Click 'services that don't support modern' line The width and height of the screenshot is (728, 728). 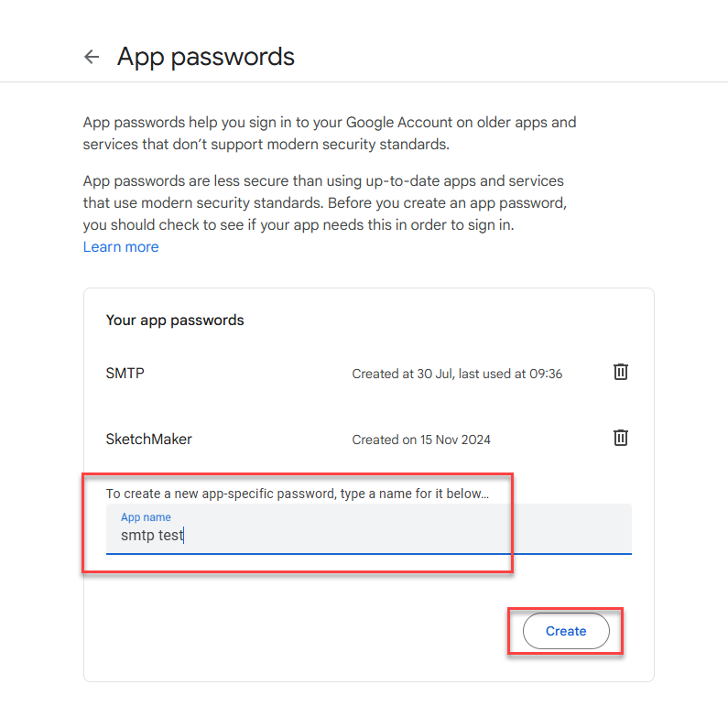(x=266, y=145)
